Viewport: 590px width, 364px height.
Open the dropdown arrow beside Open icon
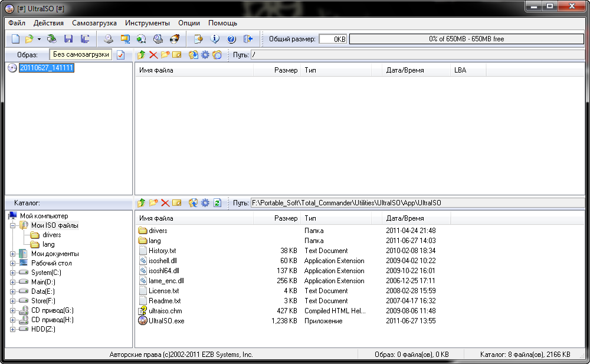[x=39, y=39]
